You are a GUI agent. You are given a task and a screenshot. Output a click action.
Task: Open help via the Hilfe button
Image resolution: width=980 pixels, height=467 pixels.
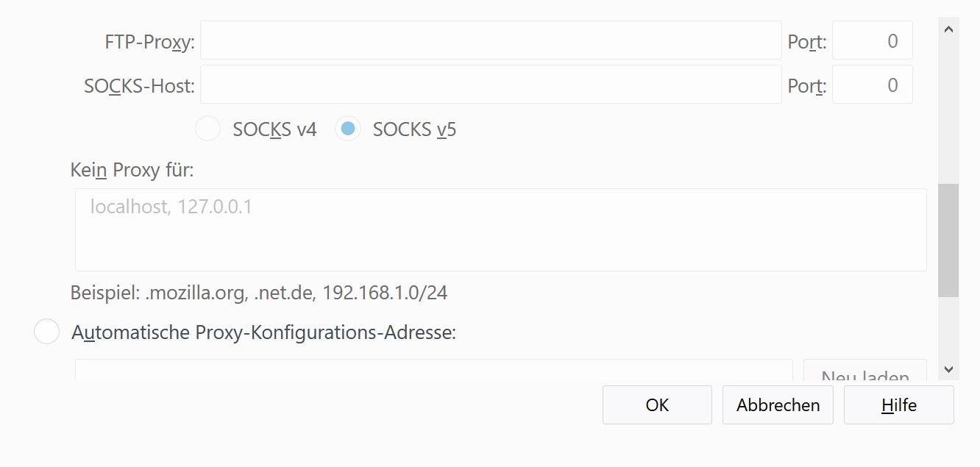click(898, 405)
